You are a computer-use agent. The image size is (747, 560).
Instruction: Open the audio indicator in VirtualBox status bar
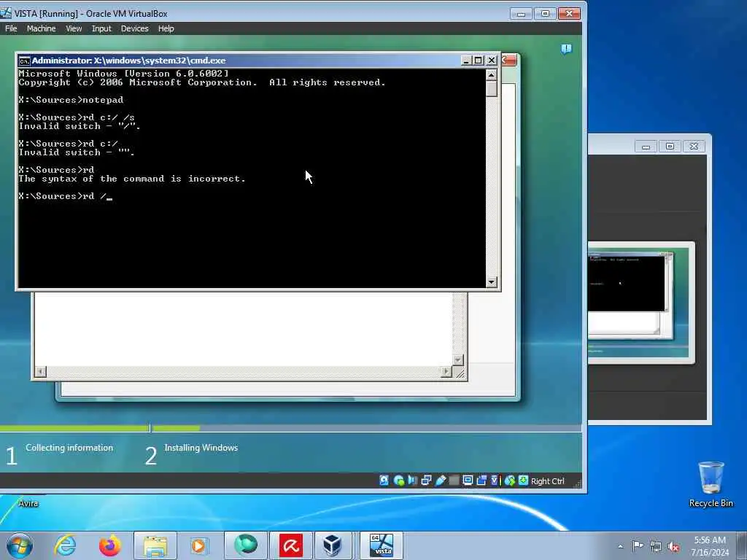(x=412, y=481)
